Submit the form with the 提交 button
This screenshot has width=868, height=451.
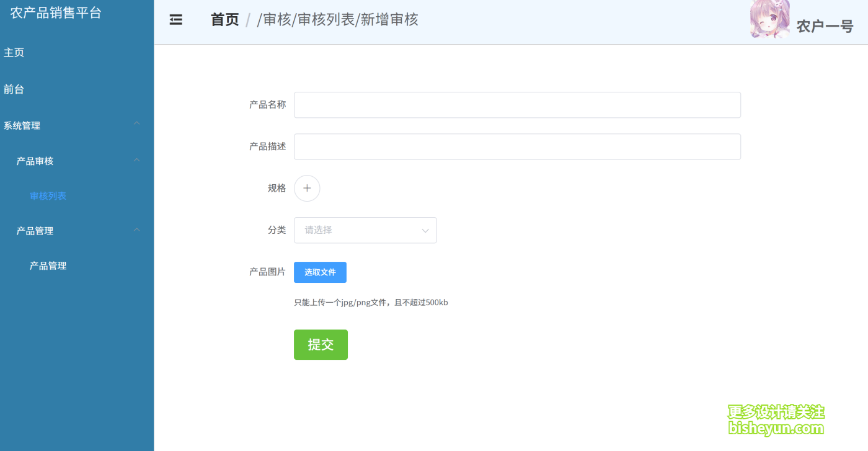(x=321, y=344)
